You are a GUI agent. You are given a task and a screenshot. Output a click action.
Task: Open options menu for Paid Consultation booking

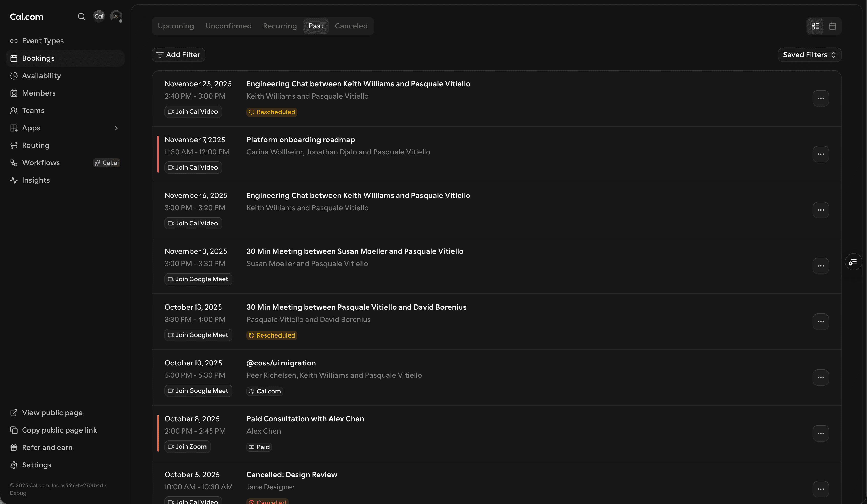pos(821,434)
